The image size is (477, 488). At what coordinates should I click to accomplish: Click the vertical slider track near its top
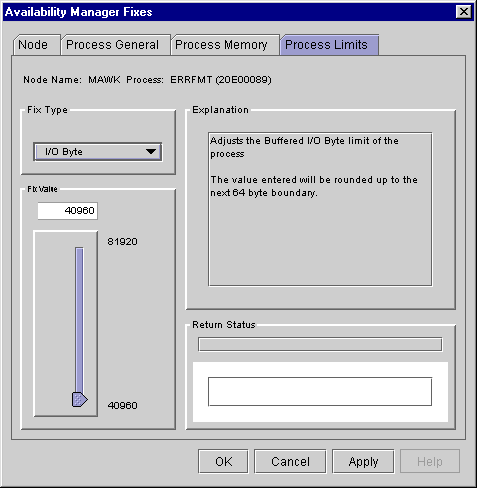pos(79,257)
